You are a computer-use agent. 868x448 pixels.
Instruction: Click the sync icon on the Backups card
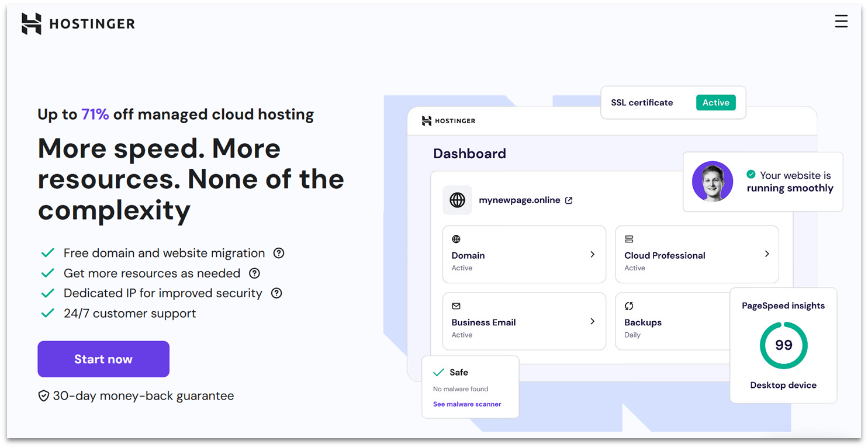(x=628, y=305)
